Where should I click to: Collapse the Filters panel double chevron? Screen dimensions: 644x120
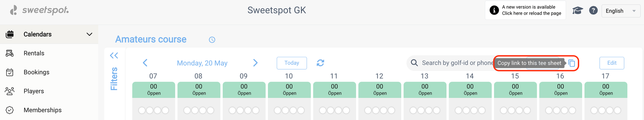pyautogui.click(x=114, y=56)
